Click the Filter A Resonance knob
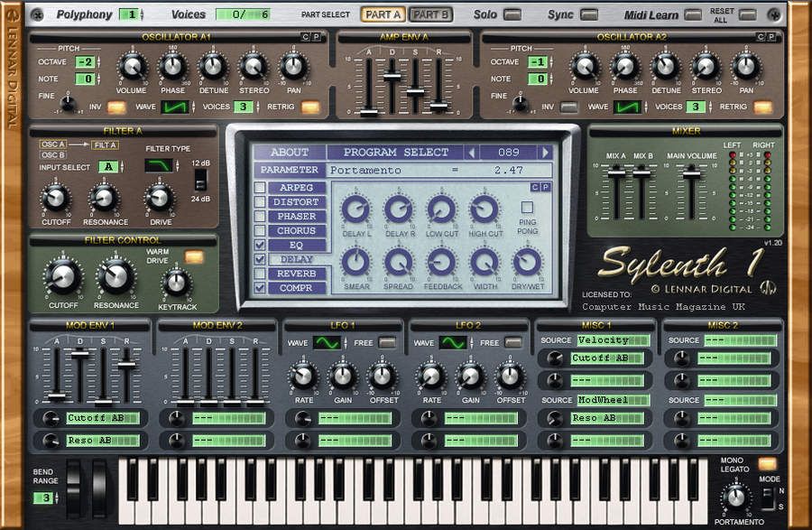 104,198
